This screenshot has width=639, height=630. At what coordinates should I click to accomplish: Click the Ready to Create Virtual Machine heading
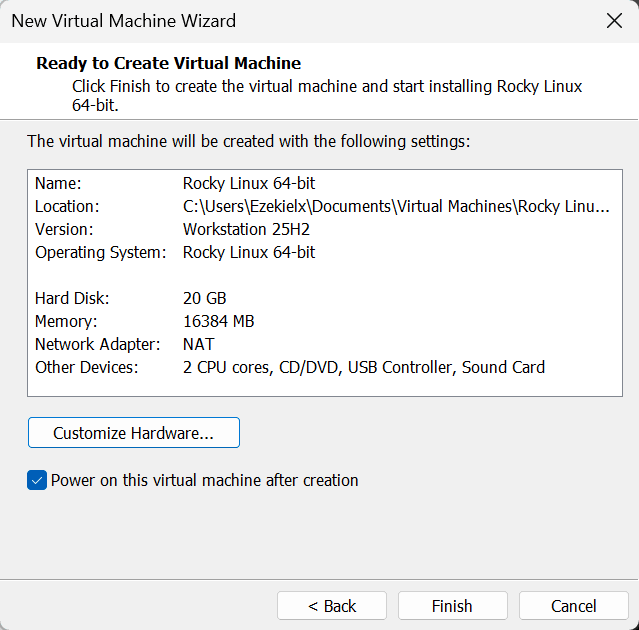[168, 63]
